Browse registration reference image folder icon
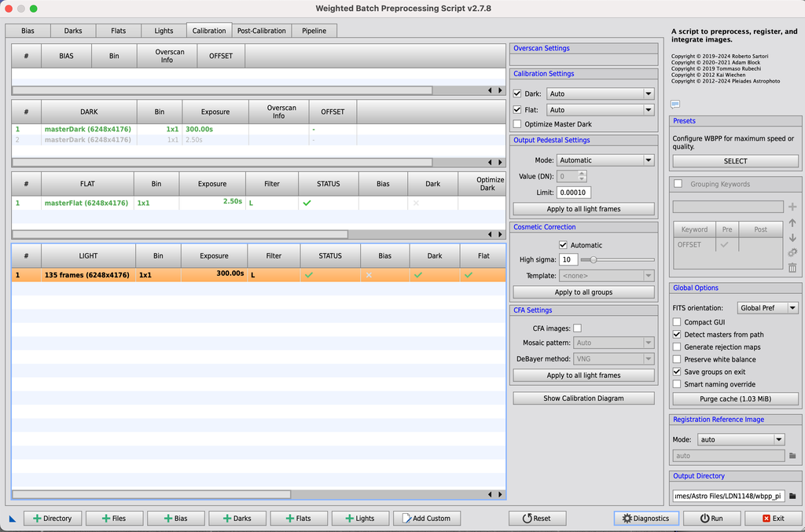 (792, 456)
